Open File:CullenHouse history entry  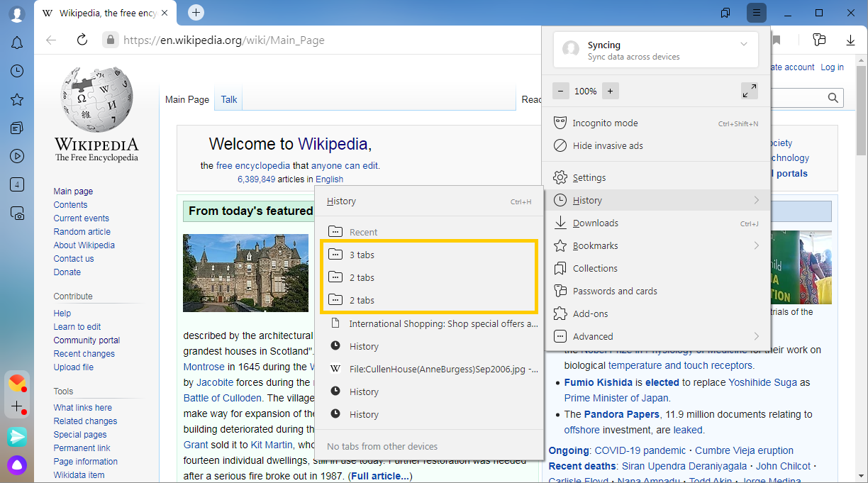(429, 370)
